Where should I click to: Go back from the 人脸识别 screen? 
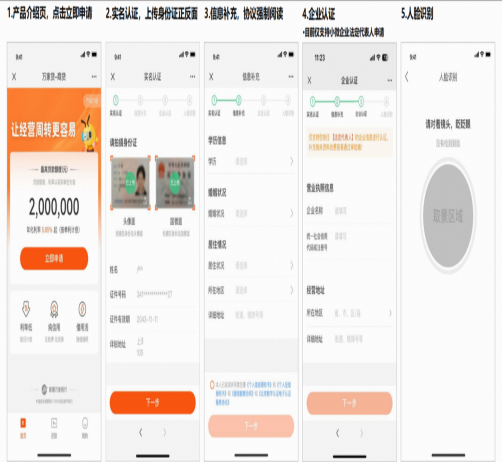pos(407,77)
